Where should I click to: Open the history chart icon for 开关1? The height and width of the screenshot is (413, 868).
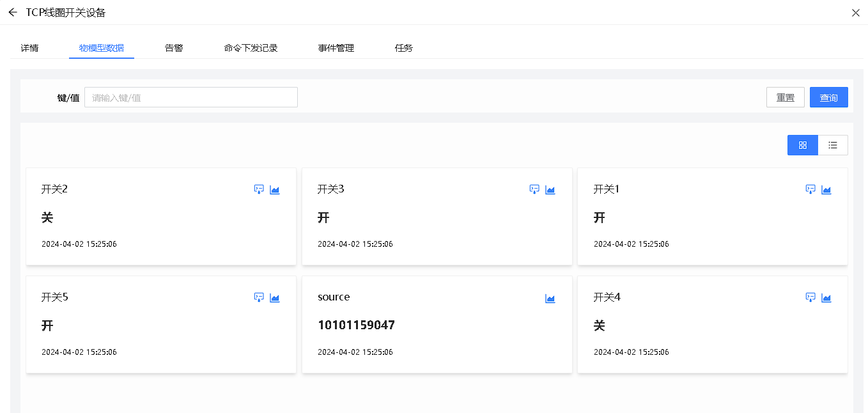(826, 189)
